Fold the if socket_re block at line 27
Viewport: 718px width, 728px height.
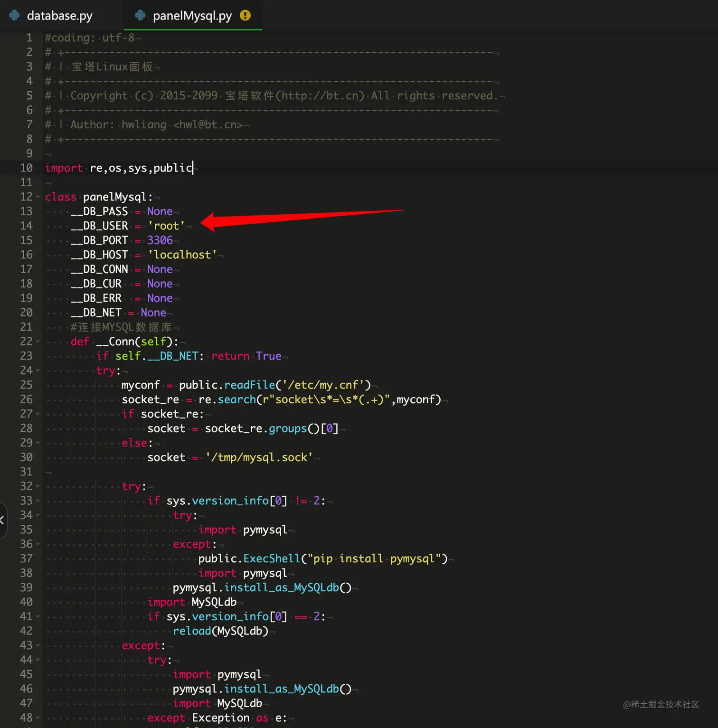pyautogui.click(x=38, y=414)
